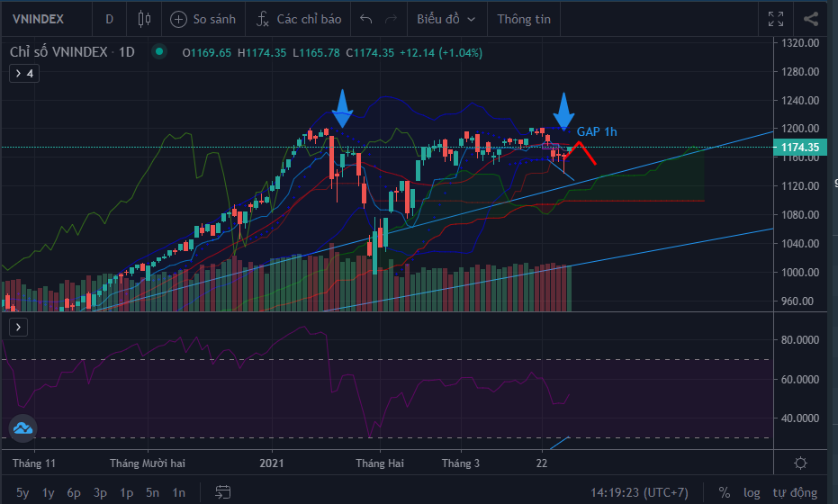Image resolution: width=838 pixels, height=504 pixels.
Task: Click the L1165.78 low value
Action: point(316,53)
